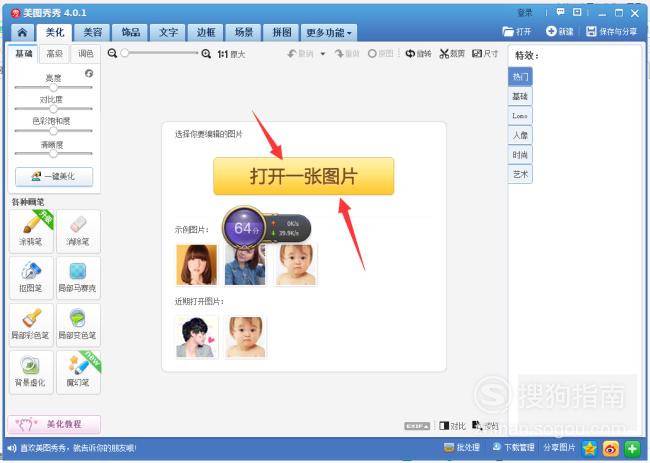The width and height of the screenshot is (650, 463).
Task: Switch to the 场景 scene tab
Action: click(x=244, y=33)
